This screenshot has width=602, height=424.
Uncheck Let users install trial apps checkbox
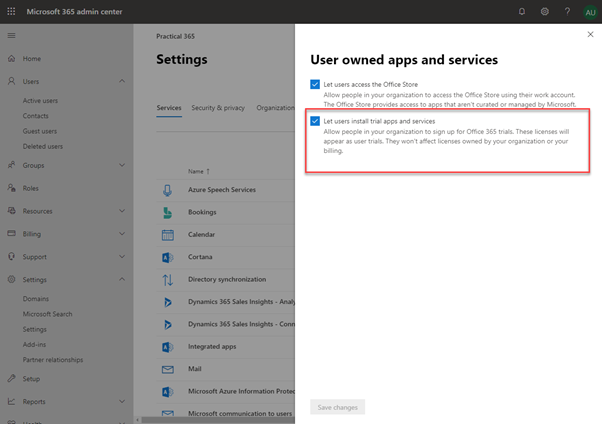[315, 121]
